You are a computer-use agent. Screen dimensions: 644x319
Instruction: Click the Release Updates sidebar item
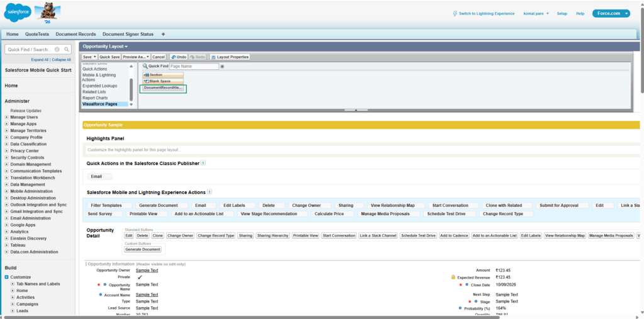[26, 111]
